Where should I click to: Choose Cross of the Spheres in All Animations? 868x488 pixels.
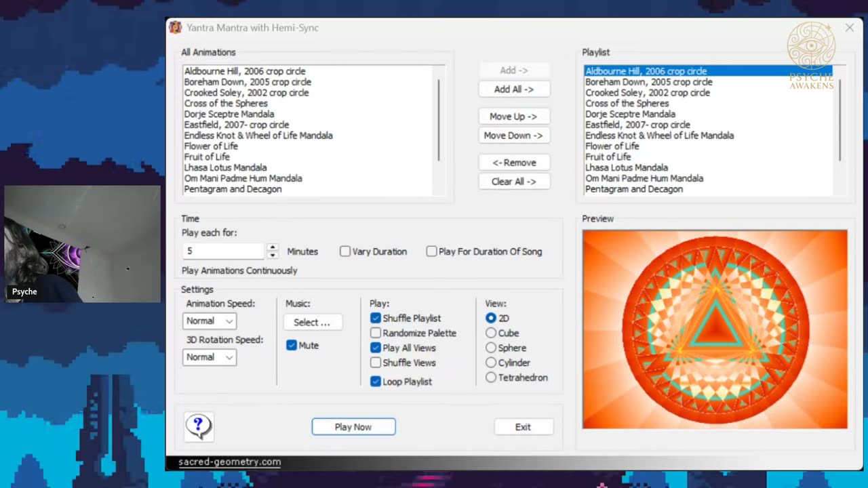tap(226, 104)
